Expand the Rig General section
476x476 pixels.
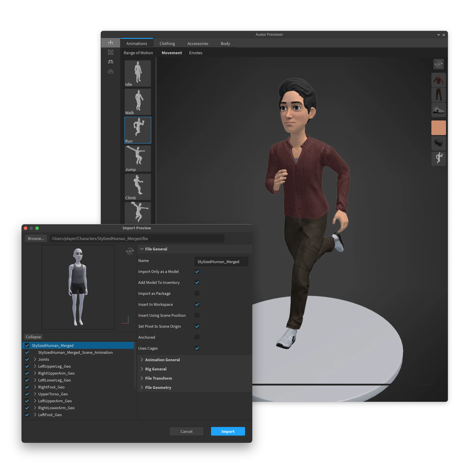(x=142, y=369)
